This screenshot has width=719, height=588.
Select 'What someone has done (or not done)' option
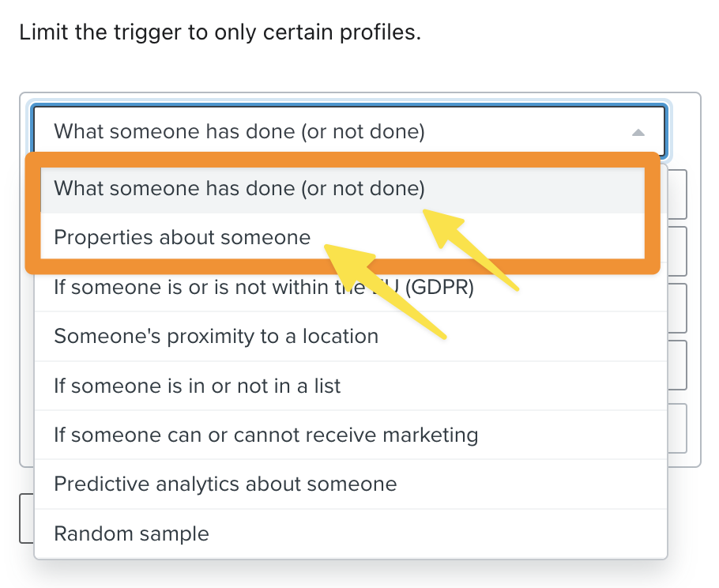[x=239, y=189]
